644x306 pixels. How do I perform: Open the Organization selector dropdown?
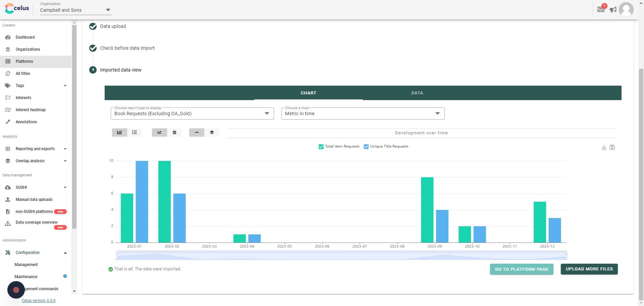click(75, 10)
